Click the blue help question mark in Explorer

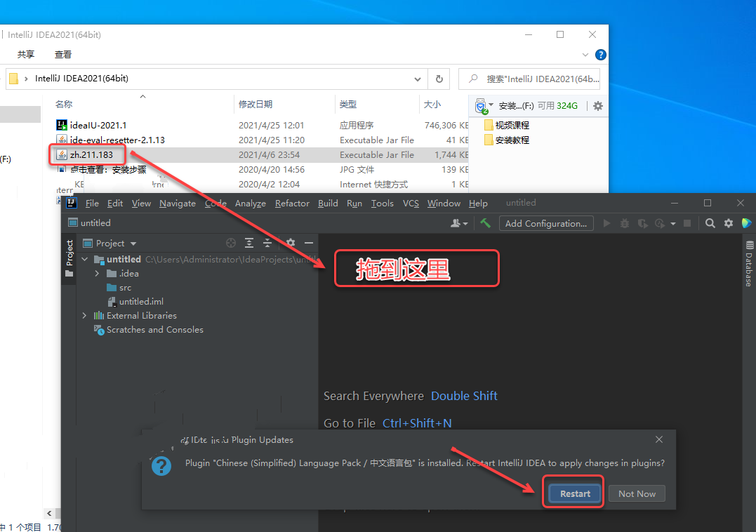tap(600, 55)
